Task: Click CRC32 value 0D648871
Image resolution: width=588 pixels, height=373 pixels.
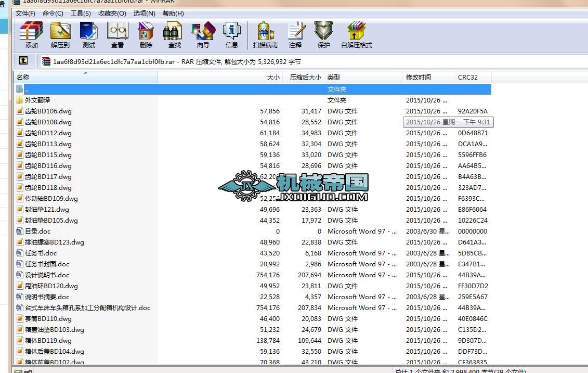Action: pyautogui.click(x=473, y=133)
